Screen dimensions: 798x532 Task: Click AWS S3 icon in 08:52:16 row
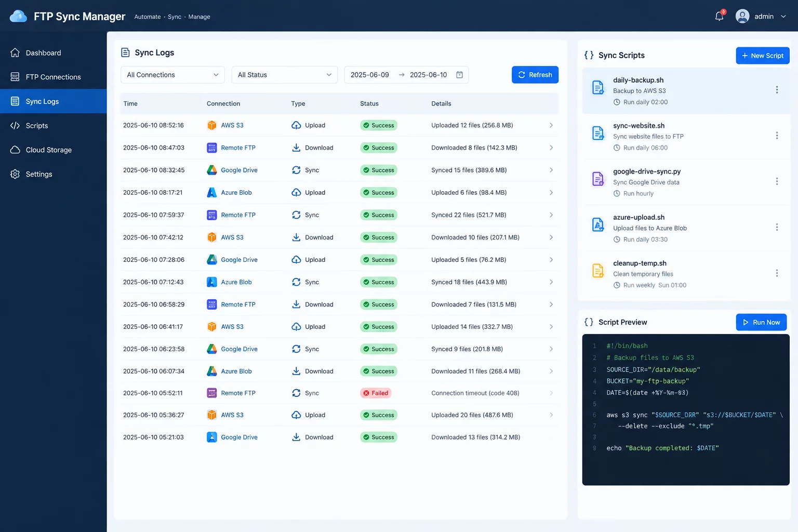click(212, 125)
